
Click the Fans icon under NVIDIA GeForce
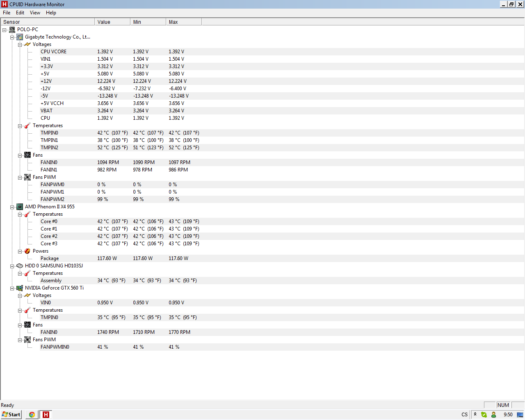(x=27, y=325)
